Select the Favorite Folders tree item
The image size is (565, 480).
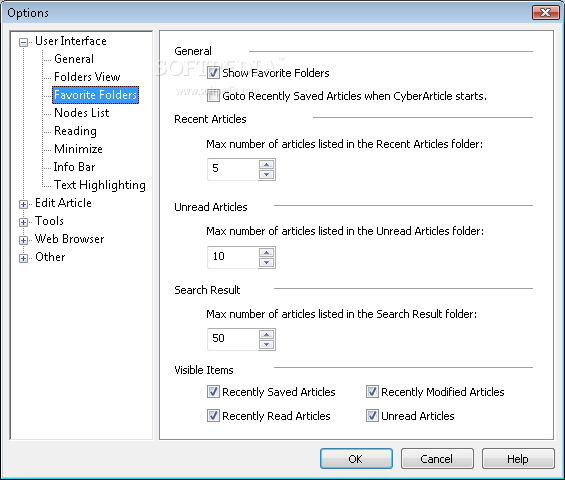pos(95,95)
